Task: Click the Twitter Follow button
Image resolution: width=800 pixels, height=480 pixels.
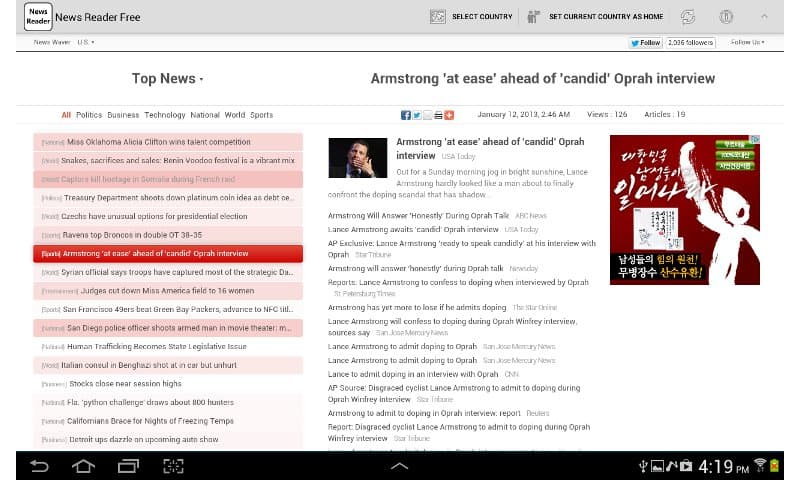Action: tap(645, 43)
